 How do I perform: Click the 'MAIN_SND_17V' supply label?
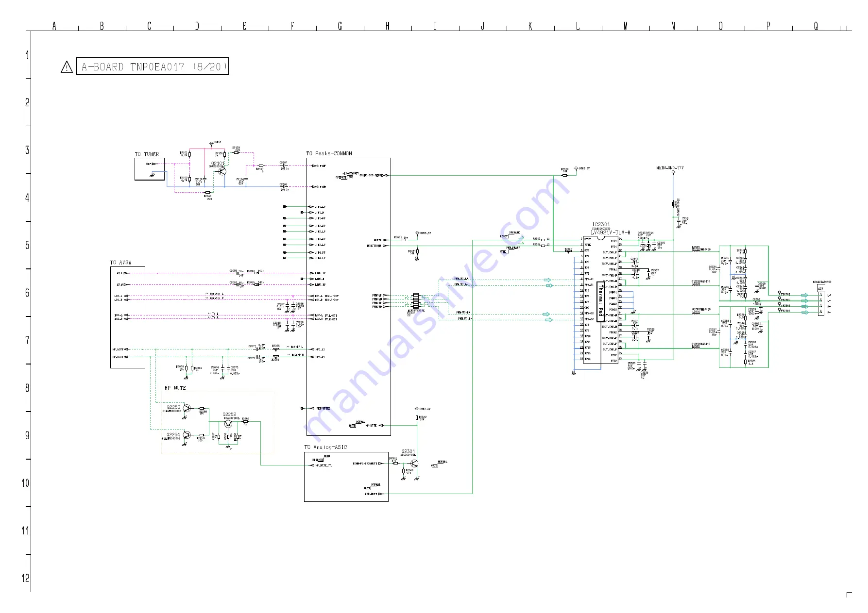pyautogui.click(x=670, y=168)
